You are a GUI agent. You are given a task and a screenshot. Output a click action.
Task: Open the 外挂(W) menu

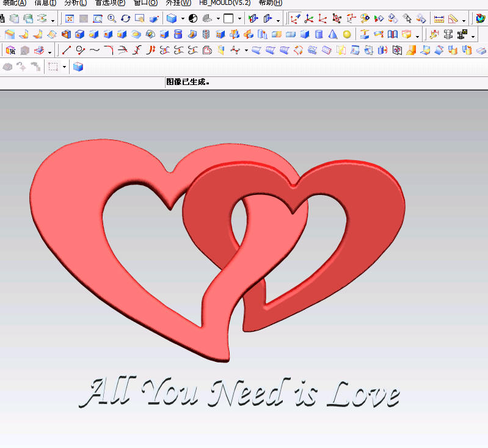click(x=178, y=3)
